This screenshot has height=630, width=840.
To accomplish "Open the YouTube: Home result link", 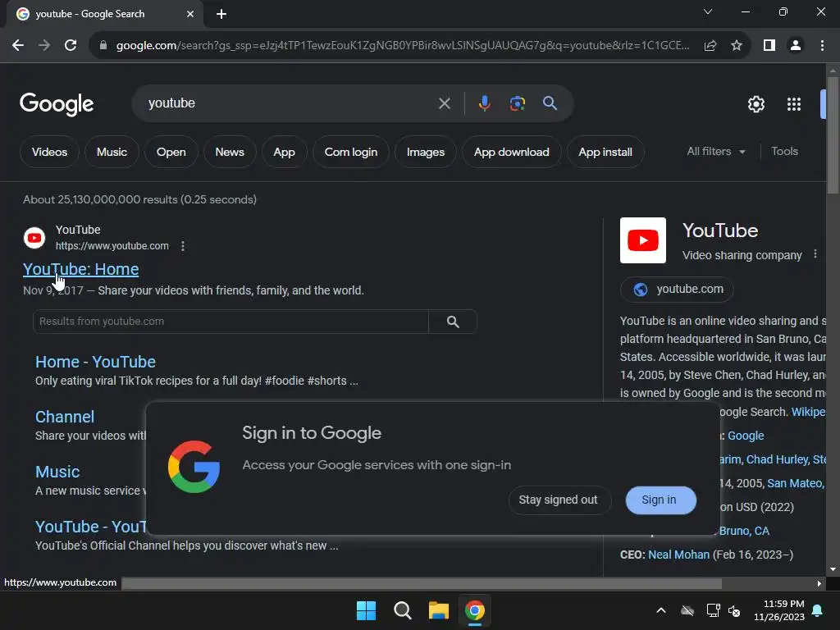I will point(81,269).
